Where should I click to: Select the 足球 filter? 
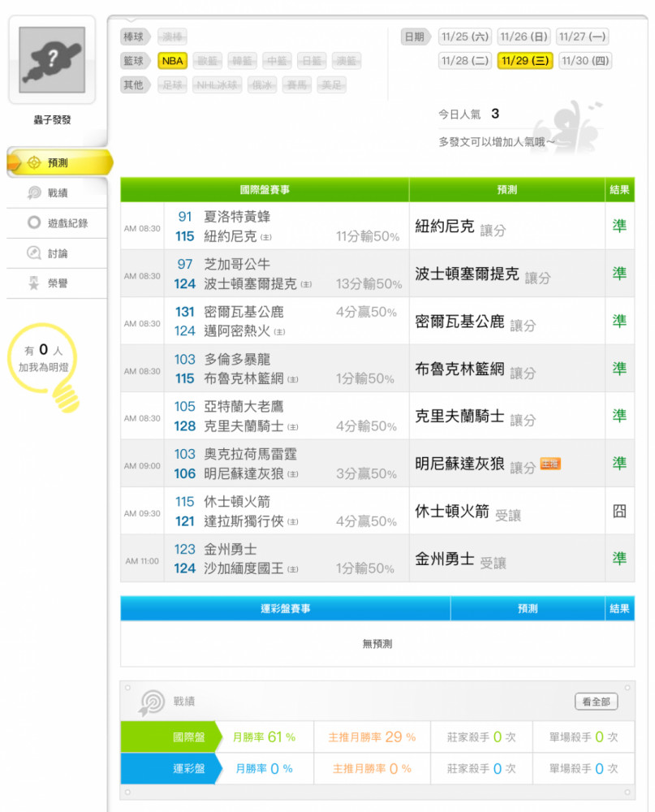172,84
